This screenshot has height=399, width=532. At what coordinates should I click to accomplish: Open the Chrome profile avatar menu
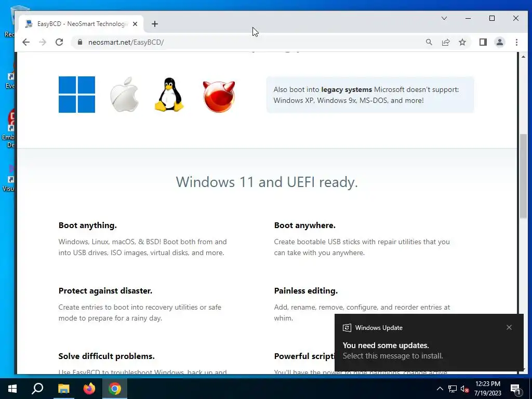pos(500,42)
